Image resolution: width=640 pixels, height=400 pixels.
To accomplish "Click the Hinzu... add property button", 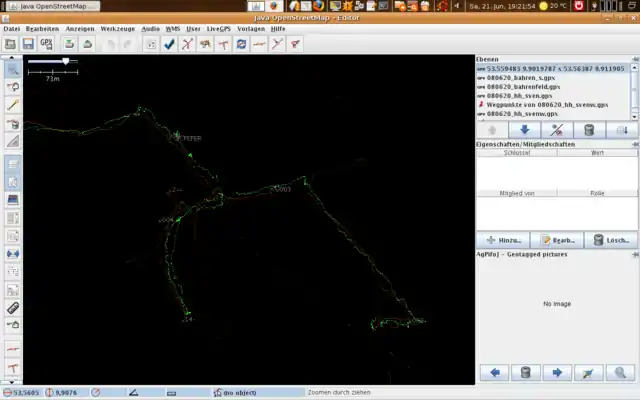I will [502, 240].
